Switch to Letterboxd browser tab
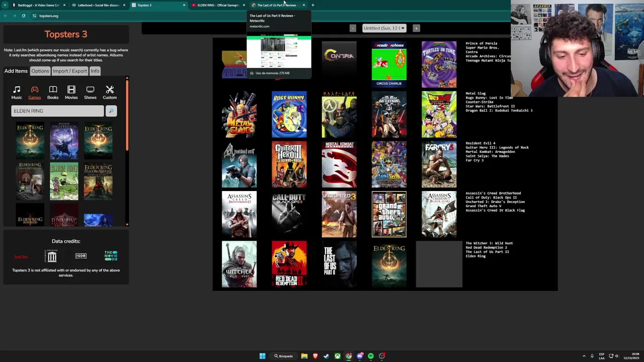 98,5
